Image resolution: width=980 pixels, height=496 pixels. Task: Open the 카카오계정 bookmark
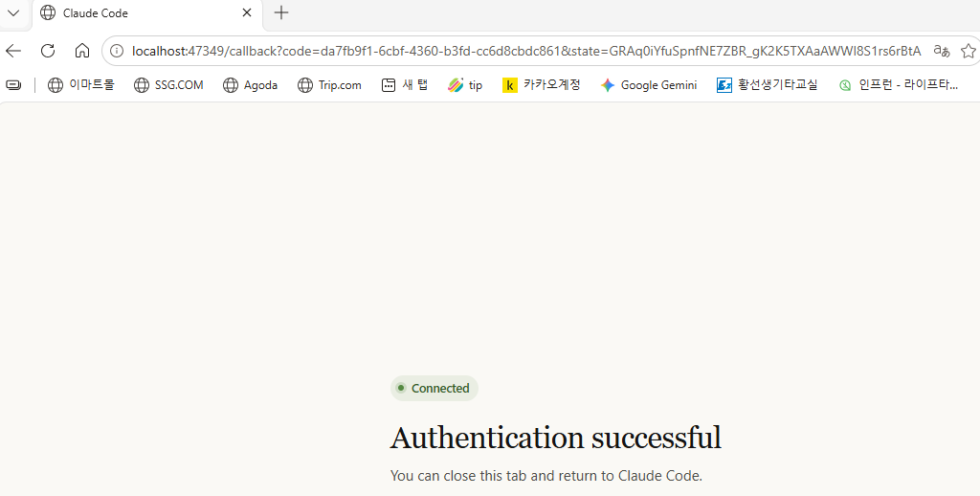click(542, 85)
